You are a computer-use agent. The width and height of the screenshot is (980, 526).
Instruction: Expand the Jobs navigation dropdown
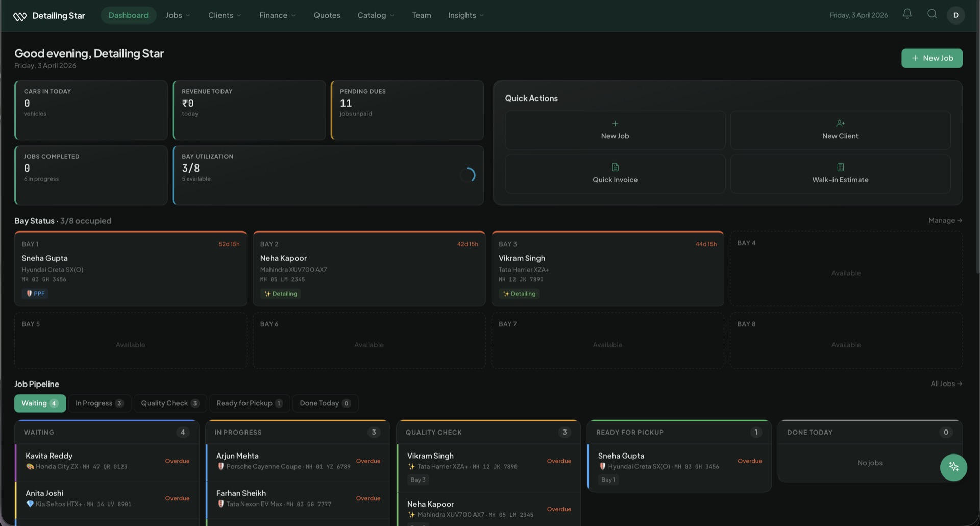click(178, 15)
